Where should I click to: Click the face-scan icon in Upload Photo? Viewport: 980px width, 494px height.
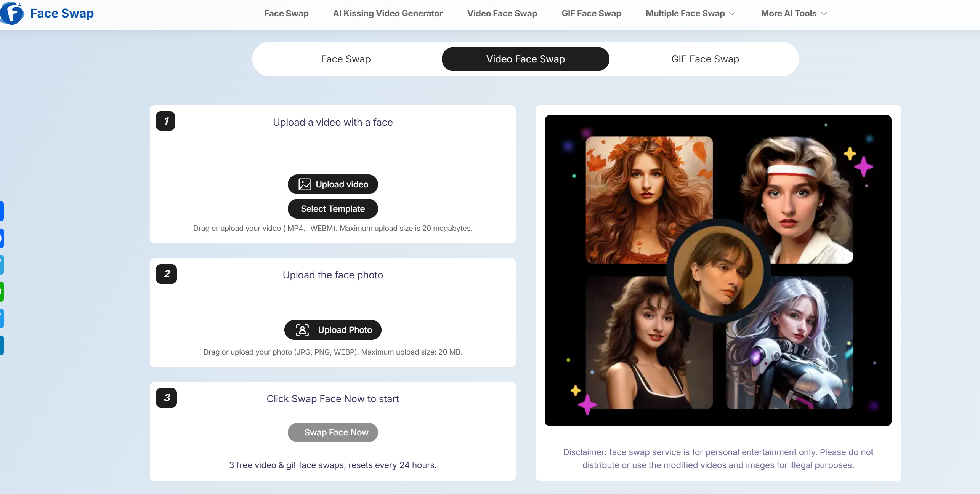(302, 330)
